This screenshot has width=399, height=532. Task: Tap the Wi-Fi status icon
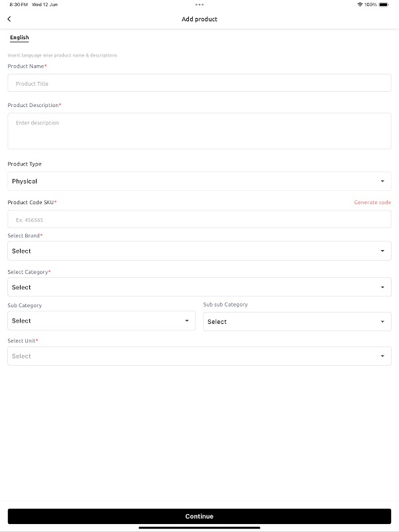point(360,5)
